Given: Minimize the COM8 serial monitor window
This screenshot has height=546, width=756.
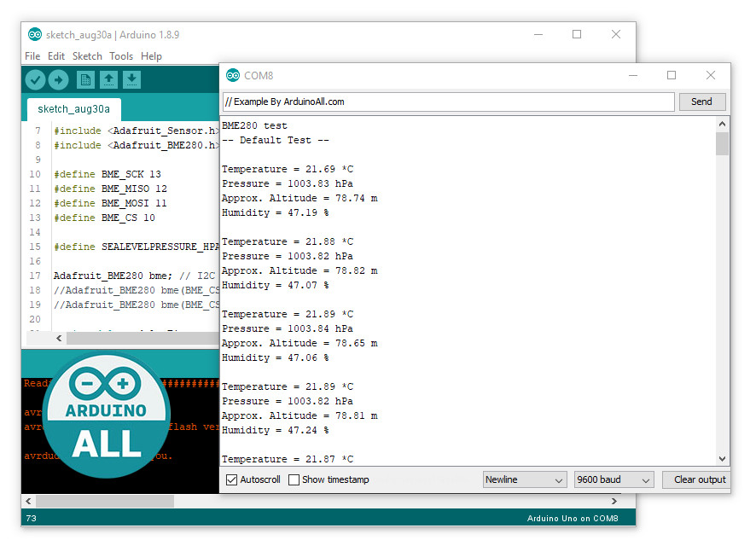Looking at the screenshot, I should point(633,75).
